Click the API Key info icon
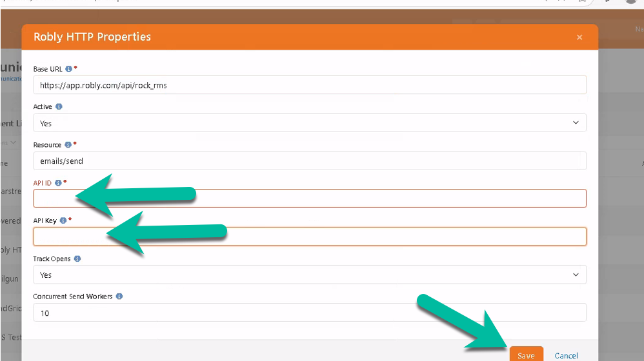Screen dimensions: 644x361 [x=63, y=220]
